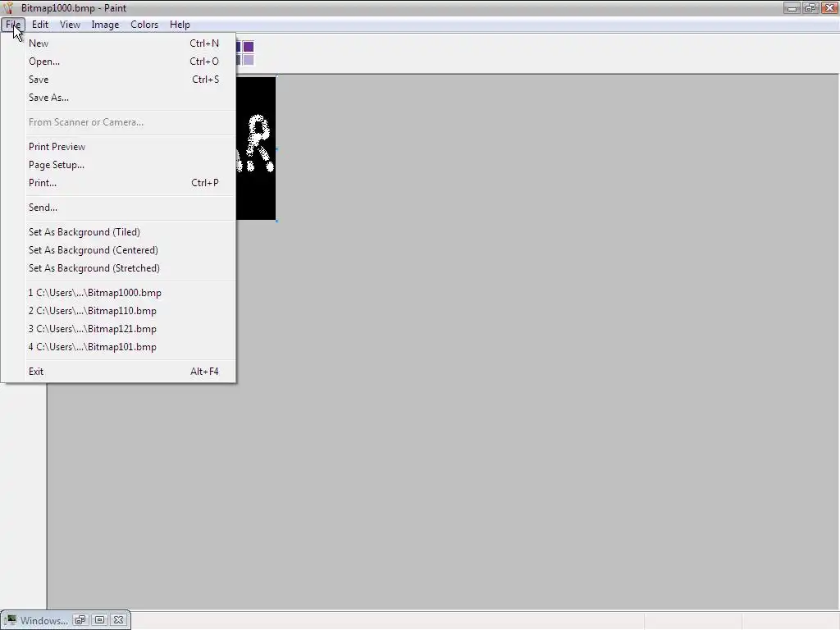Screen dimensions: 840x630
Task: Maximize the minimized Windows panel
Action: pos(99,620)
